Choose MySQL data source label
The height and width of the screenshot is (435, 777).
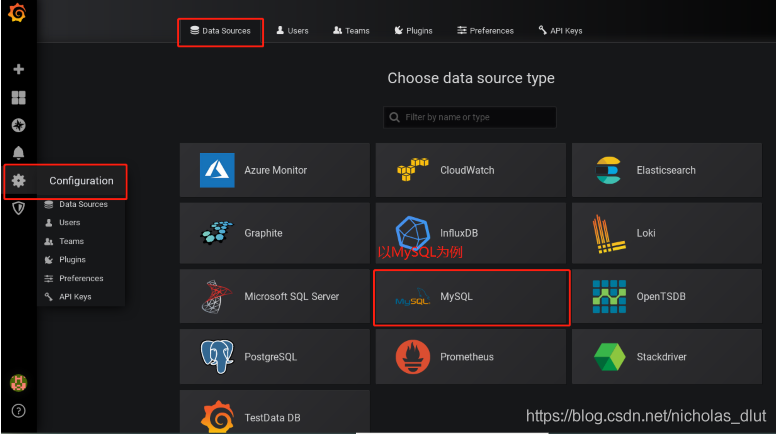point(456,296)
